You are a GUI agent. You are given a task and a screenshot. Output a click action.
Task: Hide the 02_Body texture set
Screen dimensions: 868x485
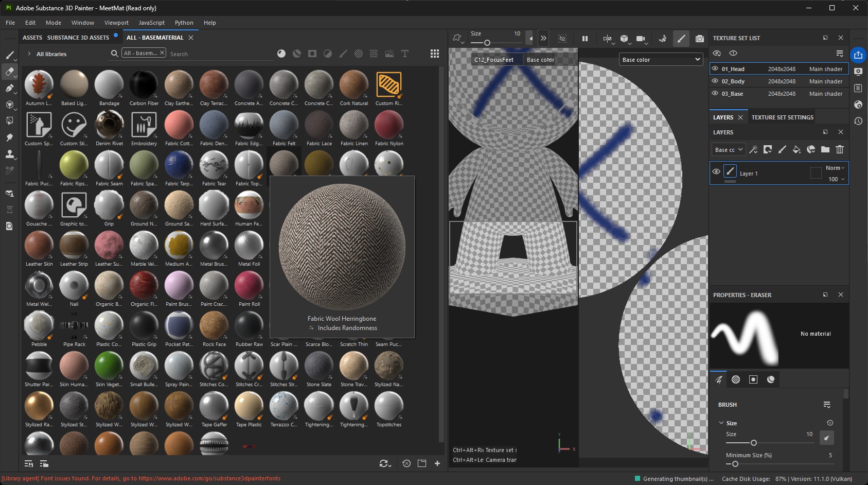click(x=715, y=81)
